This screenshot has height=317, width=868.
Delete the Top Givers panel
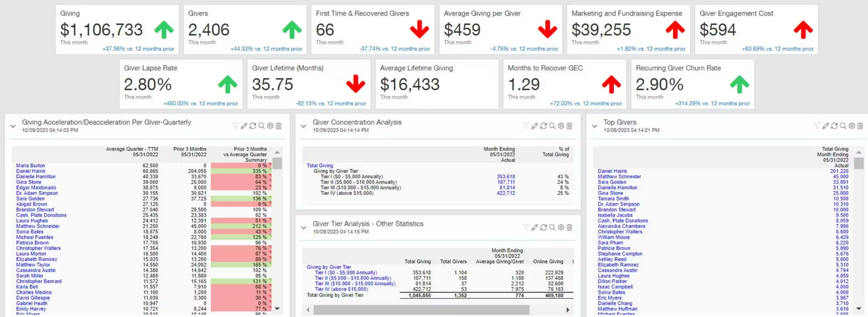[x=860, y=126]
